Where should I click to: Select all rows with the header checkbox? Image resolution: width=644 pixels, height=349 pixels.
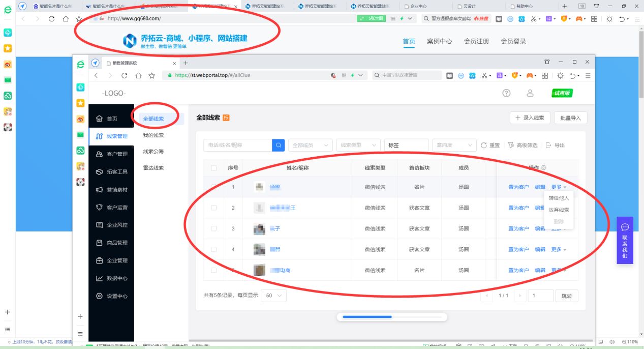[x=213, y=168]
